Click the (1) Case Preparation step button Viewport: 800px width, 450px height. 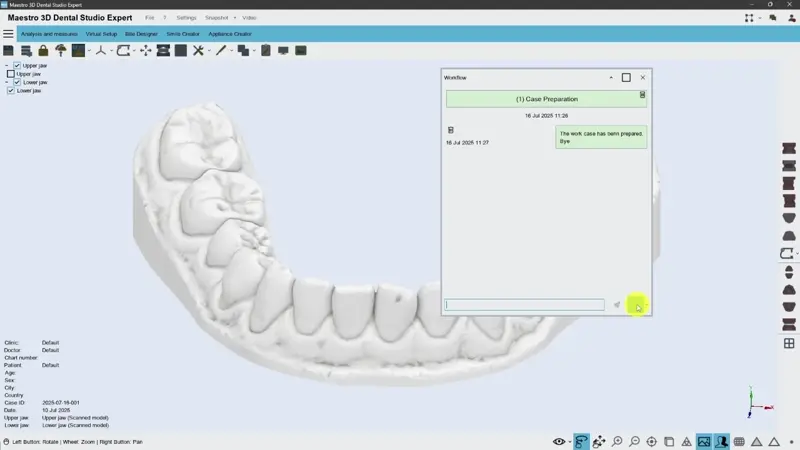546,99
